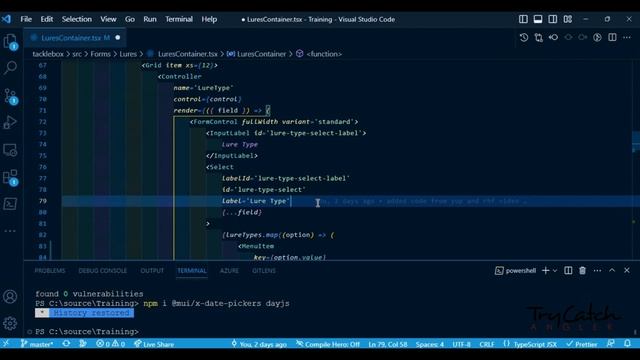The width and height of the screenshot is (640, 360).
Task: Open errors and warnings count in status bar
Action: (110, 344)
